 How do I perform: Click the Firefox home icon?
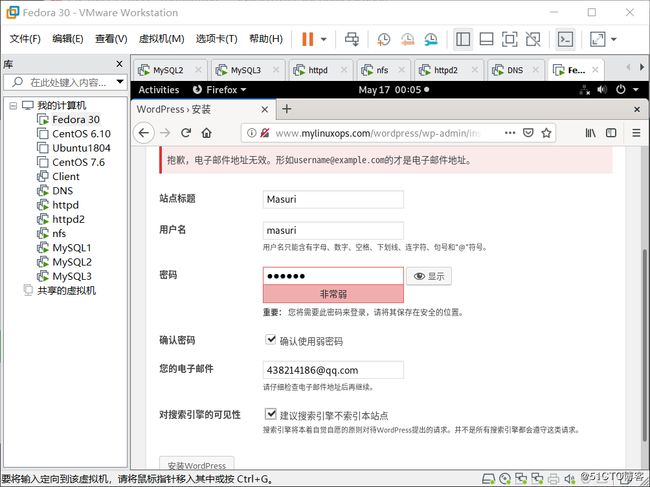206,133
